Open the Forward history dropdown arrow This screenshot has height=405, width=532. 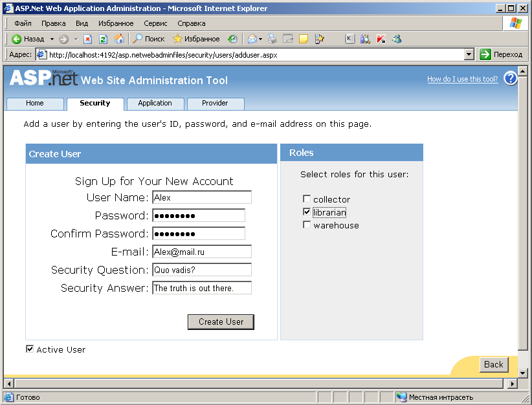click(x=76, y=39)
